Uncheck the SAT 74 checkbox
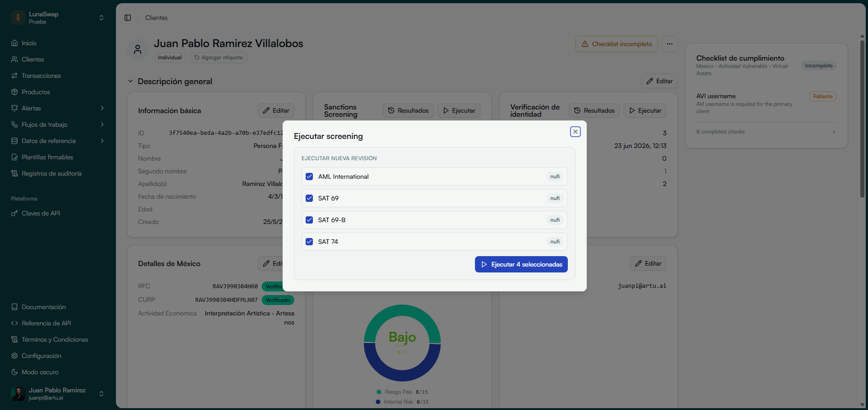The image size is (868, 410). pyautogui.click(x=309, y=242)
